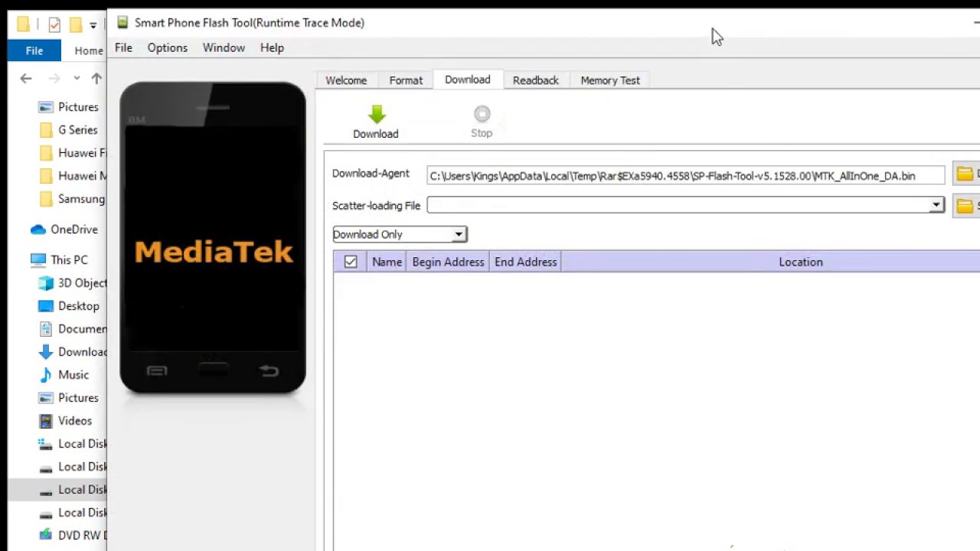Click the Music icon in Explorer sidebar
Image resolution: width=980 pixels, height=551 pixels.
tap(46, 375)
